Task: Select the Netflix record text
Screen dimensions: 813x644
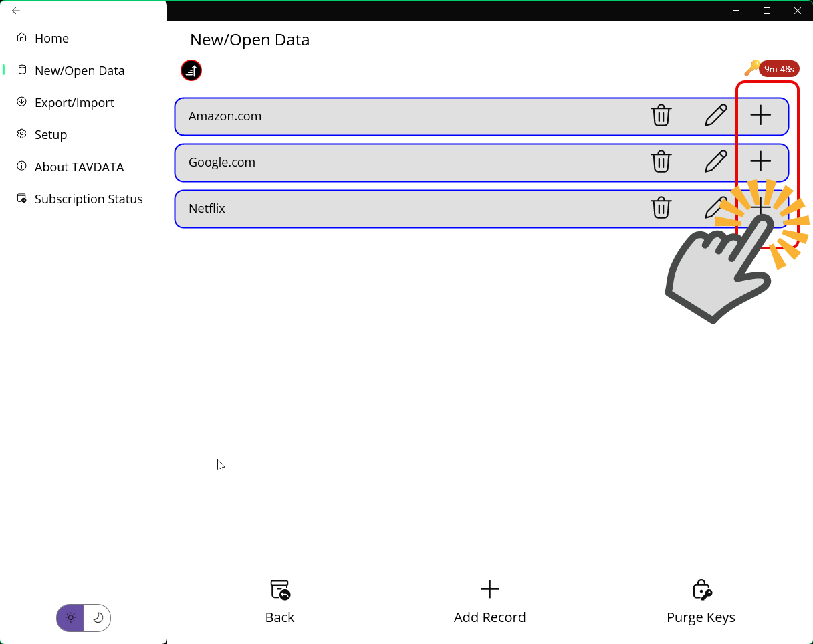Action: [207, 208]
